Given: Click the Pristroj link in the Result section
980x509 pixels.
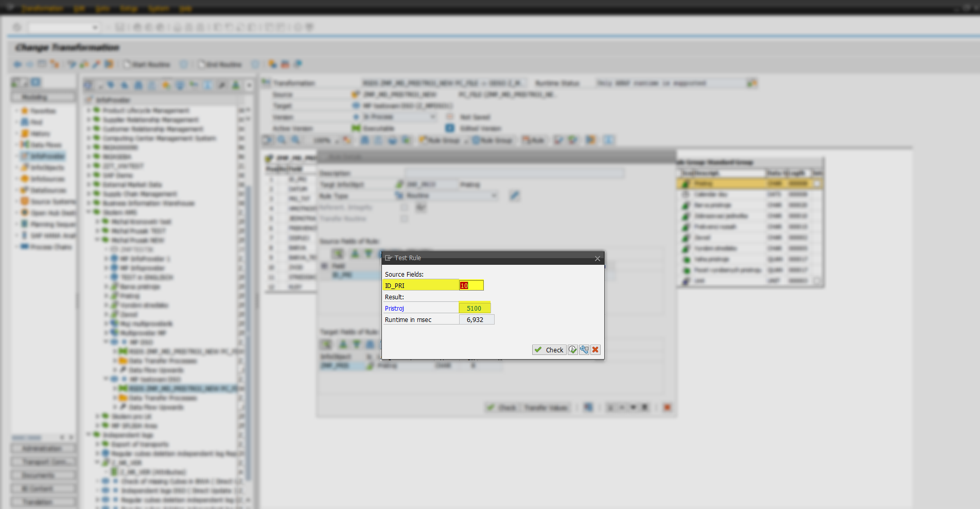Looking at the screenshot, I should [x=394, y=308].
